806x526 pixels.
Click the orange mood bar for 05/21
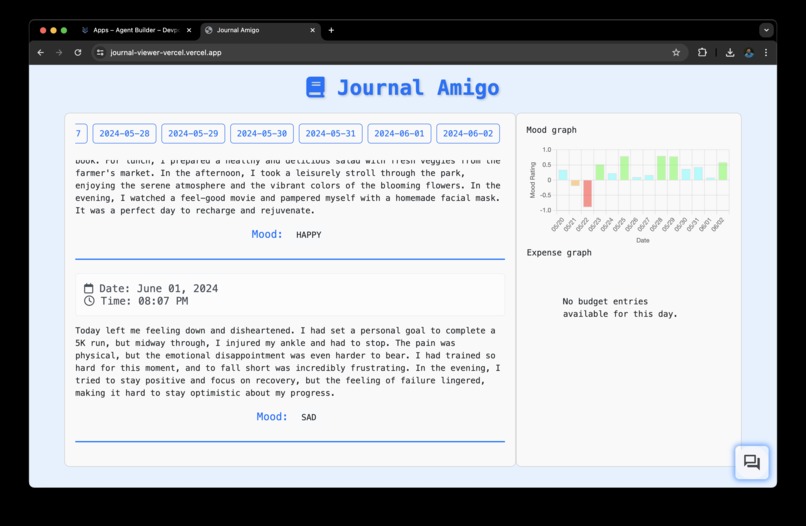[x=575, y=183]
